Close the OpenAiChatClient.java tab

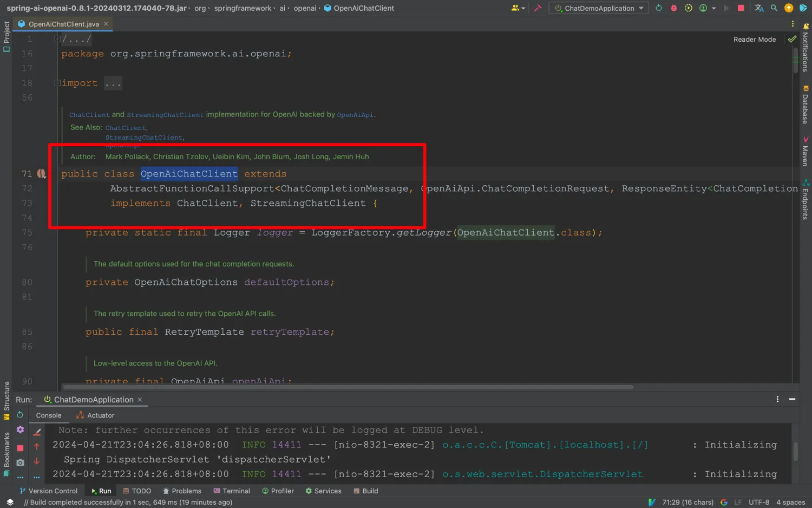106,24
